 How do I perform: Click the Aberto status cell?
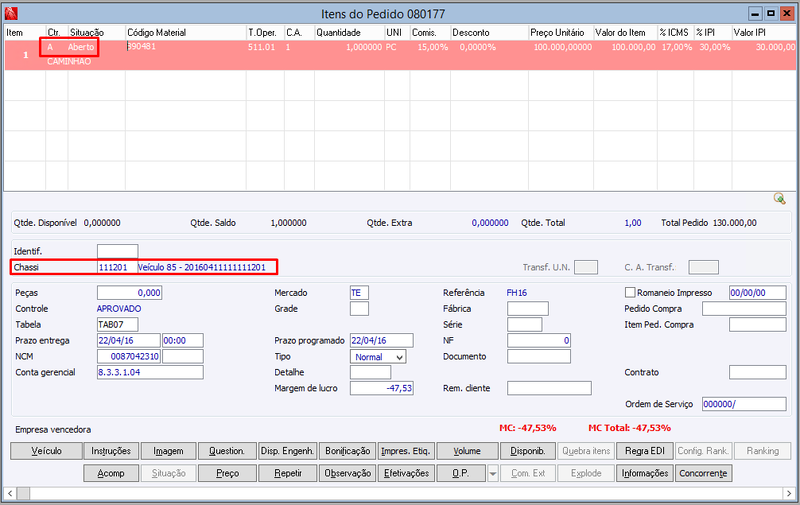pyautogui.click(x=81, y=47)
